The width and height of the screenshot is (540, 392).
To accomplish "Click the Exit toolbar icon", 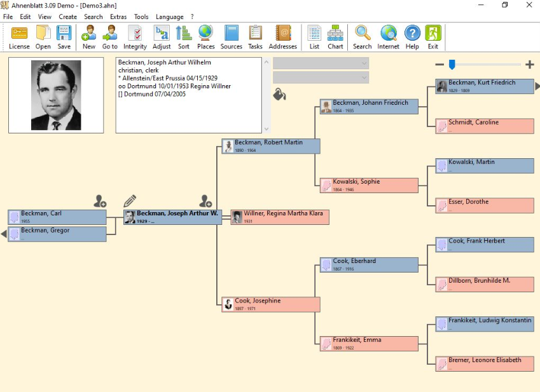I will 433,37.
